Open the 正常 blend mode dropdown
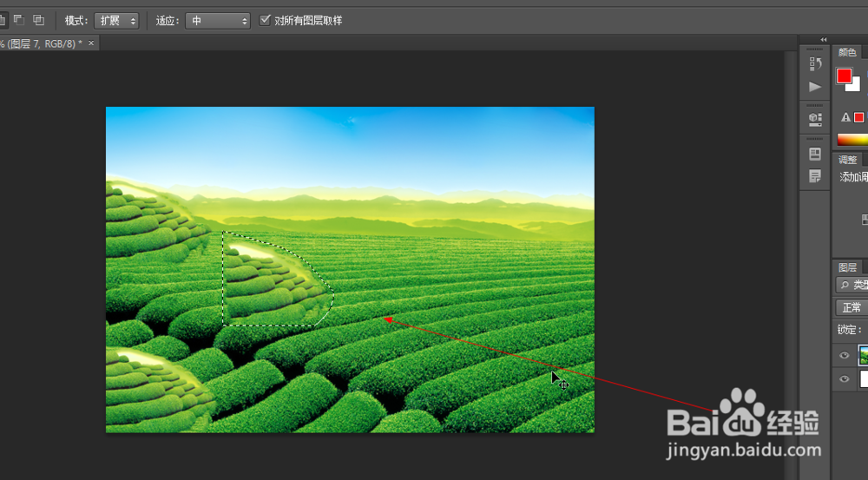868x480 pixels. [852, 307]
